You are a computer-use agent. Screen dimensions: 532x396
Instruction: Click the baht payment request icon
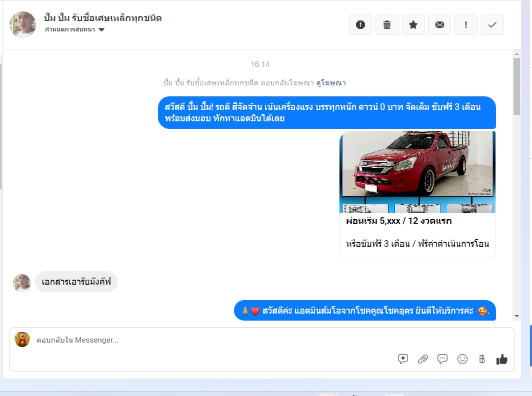point(482,359)
